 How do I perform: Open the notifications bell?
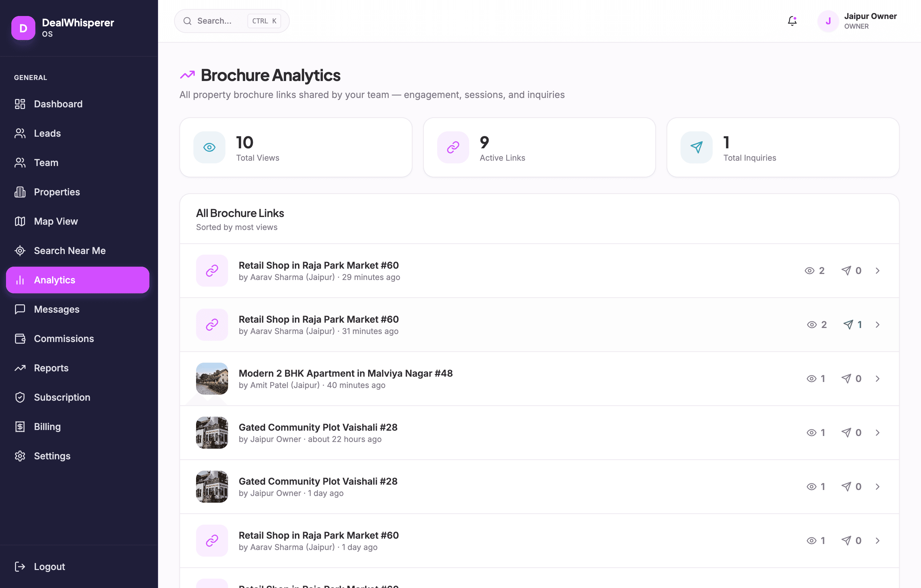tap(792, 21)
